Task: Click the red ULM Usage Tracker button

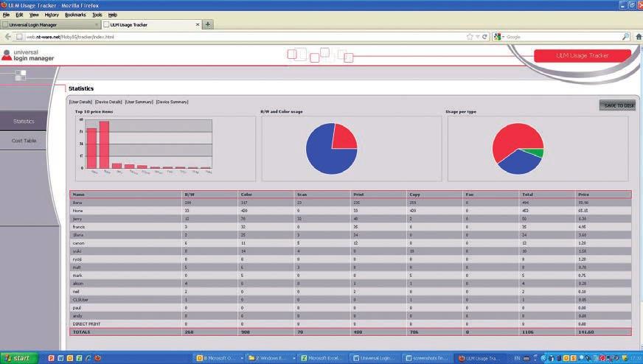Action: 583,56
